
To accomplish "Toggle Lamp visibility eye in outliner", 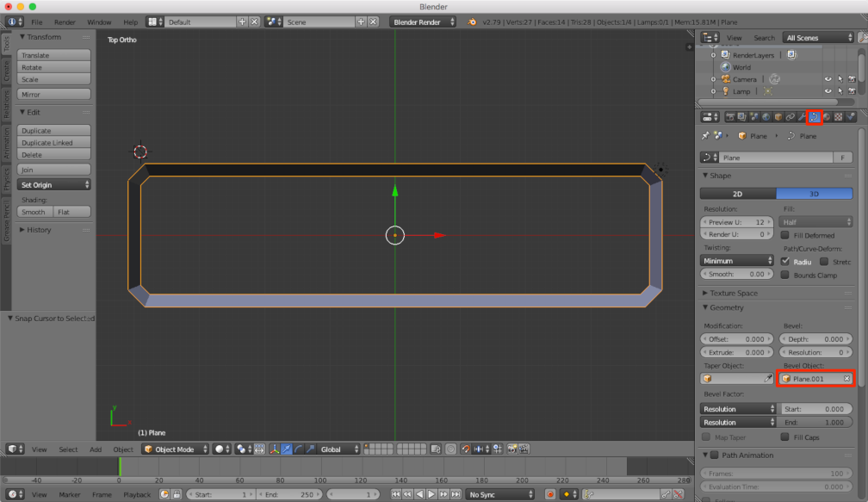I will pos(828,91).
